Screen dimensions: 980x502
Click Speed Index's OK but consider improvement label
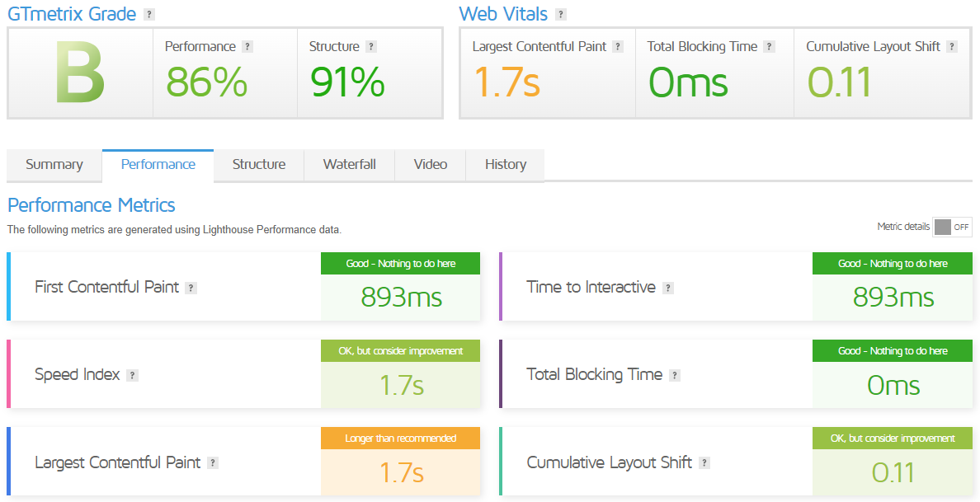tap(401, 351)
